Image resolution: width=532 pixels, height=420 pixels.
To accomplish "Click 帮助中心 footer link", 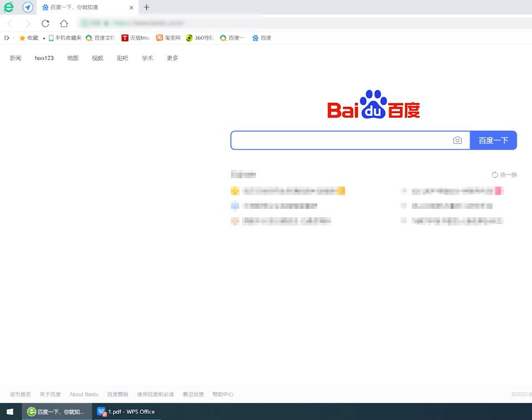I will pos(223,394).
